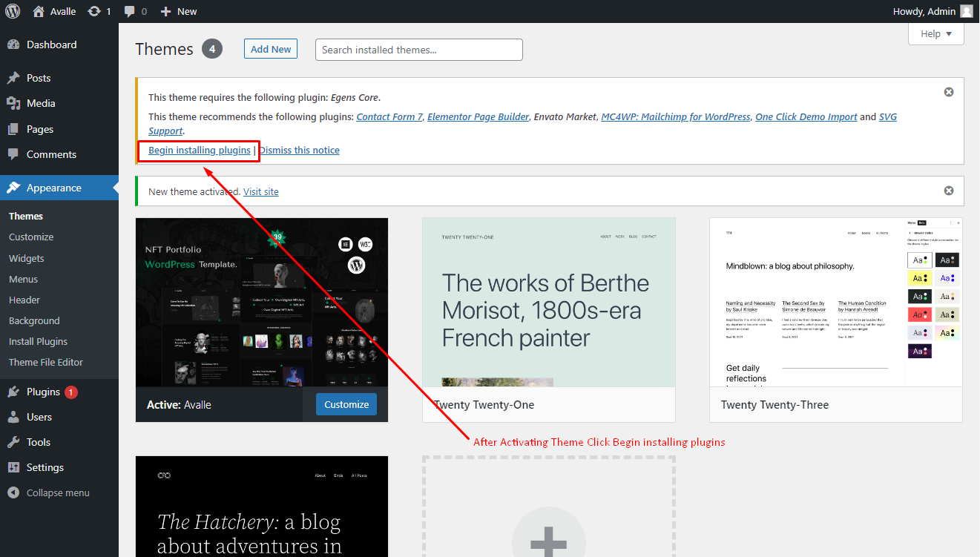
Task: Open the Elementor Page Builder link
Action: pyautogui.click(x=479, y=116)
